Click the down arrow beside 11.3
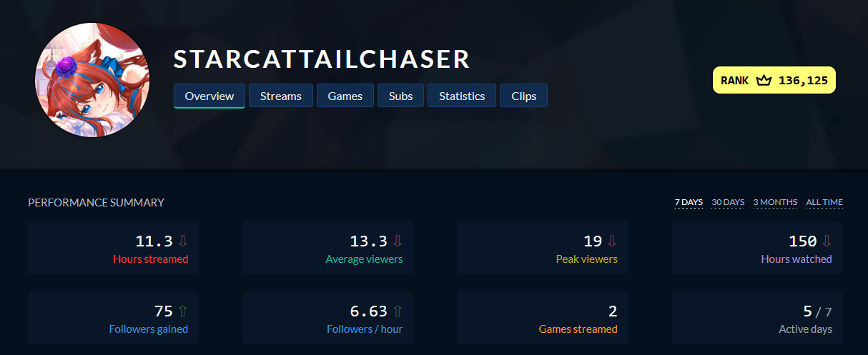 click(x=183, y=241)
